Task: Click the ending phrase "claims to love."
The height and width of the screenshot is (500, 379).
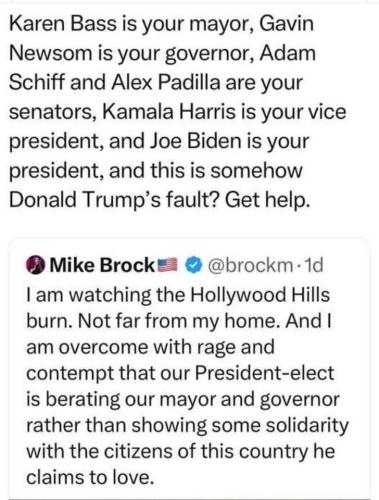Action: [x=90, y=477]
